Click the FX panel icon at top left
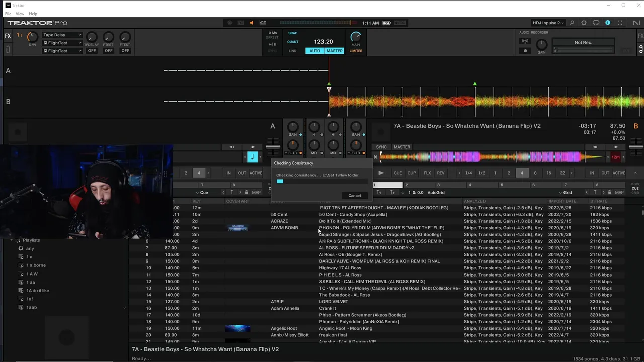 coord(8,36)
